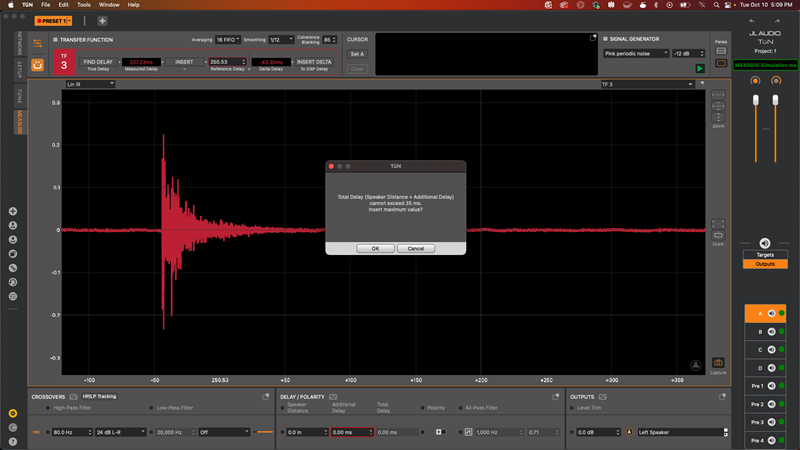Open the TF 3 trace selector dropdown
Viewport: 800px width, 450px height.
(x=647, y=84)
